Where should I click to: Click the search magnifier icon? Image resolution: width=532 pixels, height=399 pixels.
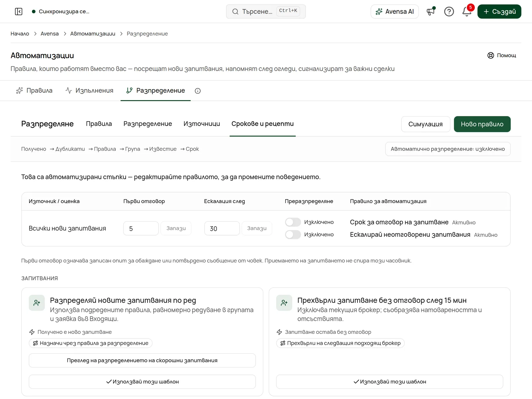[x=235, y=12]
